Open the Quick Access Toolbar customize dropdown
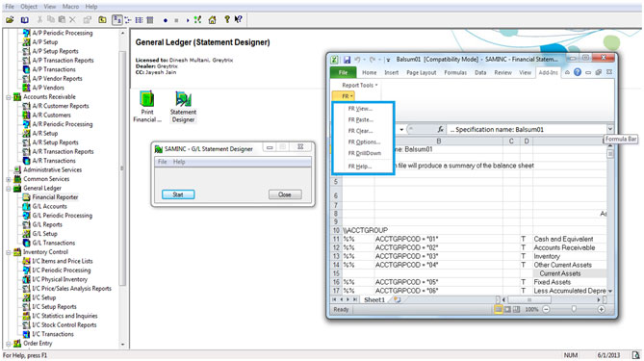Screen dimensions: 644x361 (388, 60)
